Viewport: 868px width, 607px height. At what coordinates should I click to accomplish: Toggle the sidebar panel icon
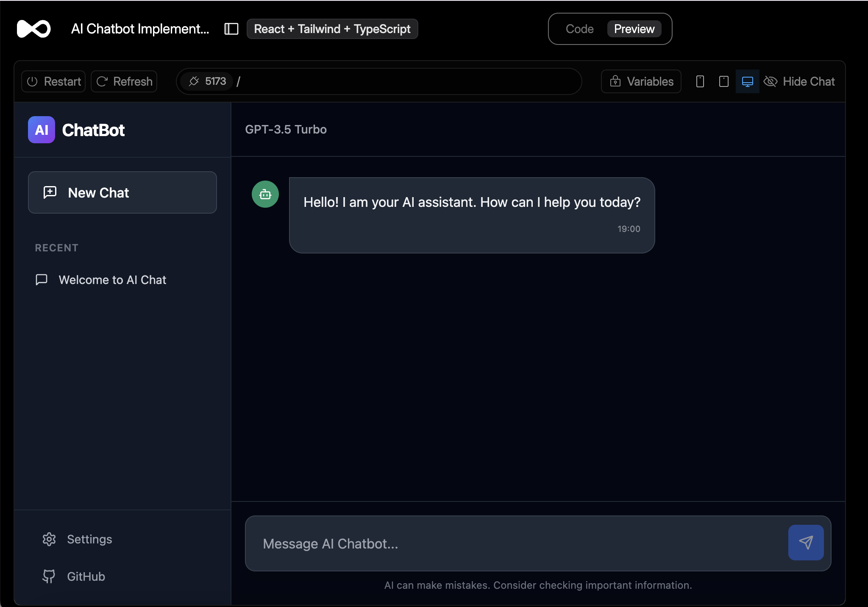pyautogui.click(x=231, y=29)
